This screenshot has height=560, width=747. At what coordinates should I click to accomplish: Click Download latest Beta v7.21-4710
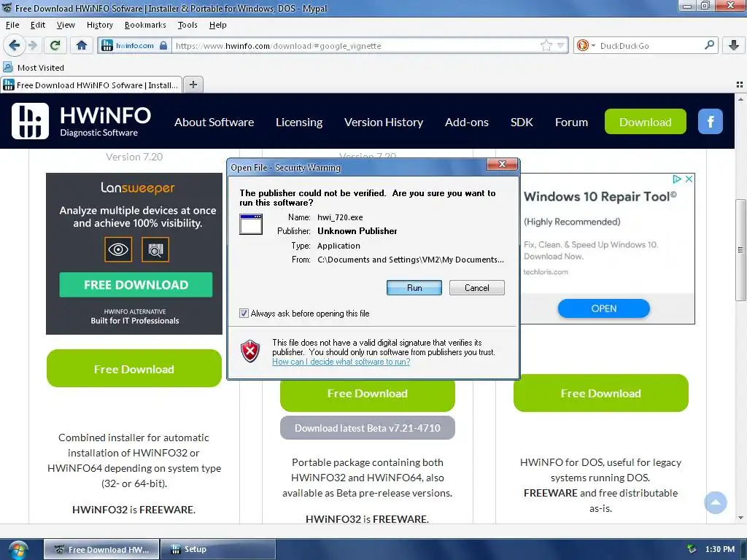tap(368, 427)
